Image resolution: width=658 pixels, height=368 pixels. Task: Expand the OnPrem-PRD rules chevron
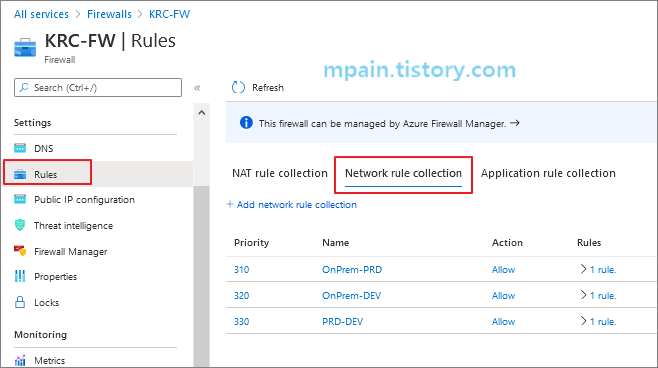(x=583, y=269)
